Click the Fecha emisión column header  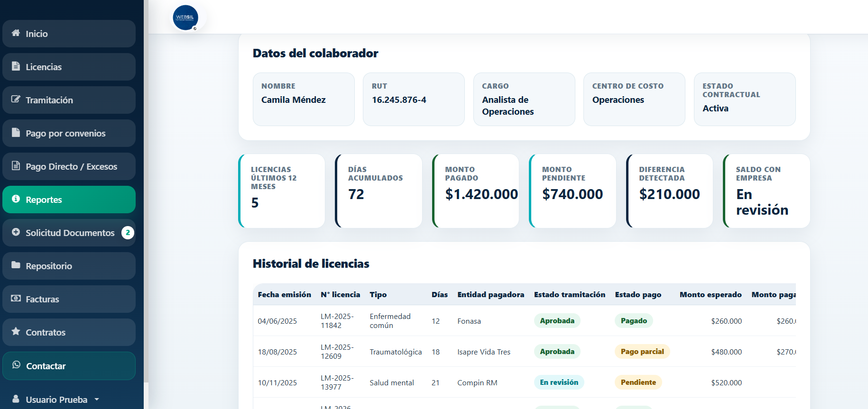click(x=284, y=295)
